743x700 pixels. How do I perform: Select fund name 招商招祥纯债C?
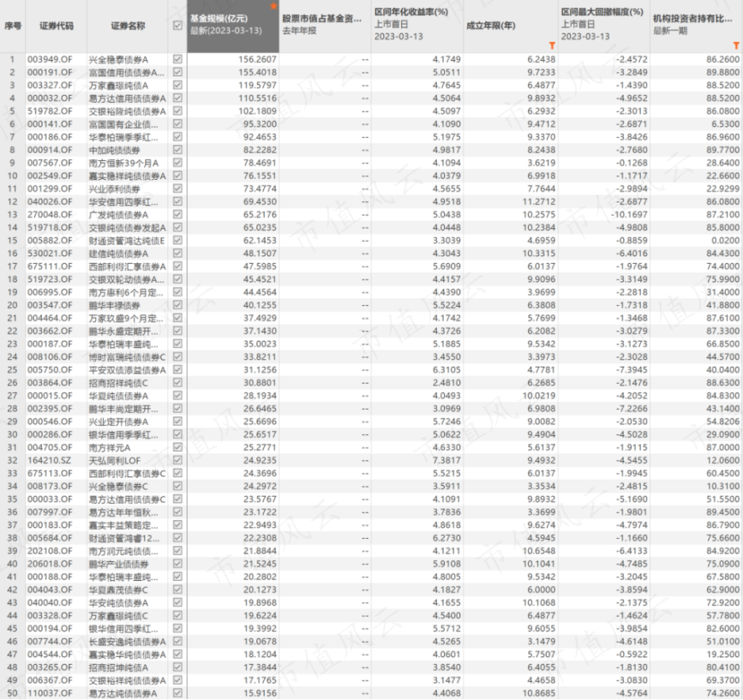click(118, 383)
